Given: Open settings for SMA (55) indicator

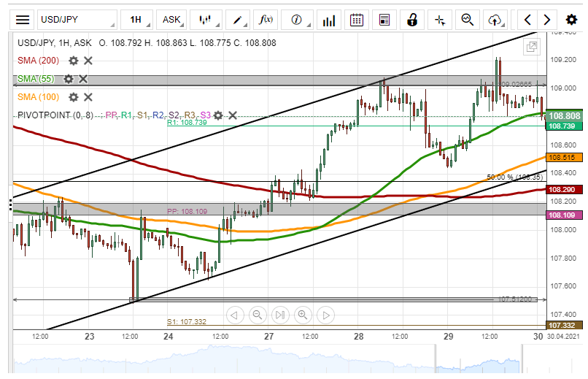Looking at the screenshot, I should coord(69,79).
